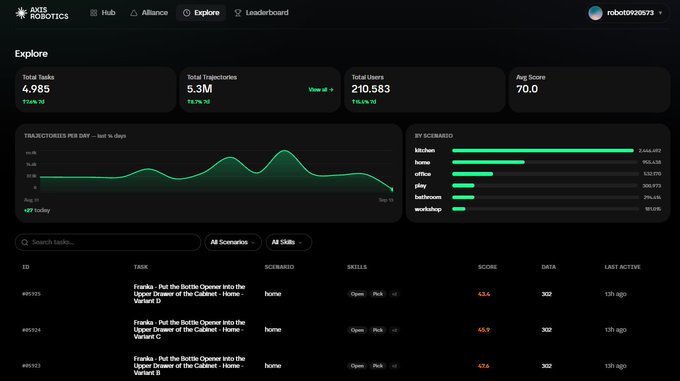Open the Alliance tab
Screen dimensions: 680x381
tap(149, 13)
